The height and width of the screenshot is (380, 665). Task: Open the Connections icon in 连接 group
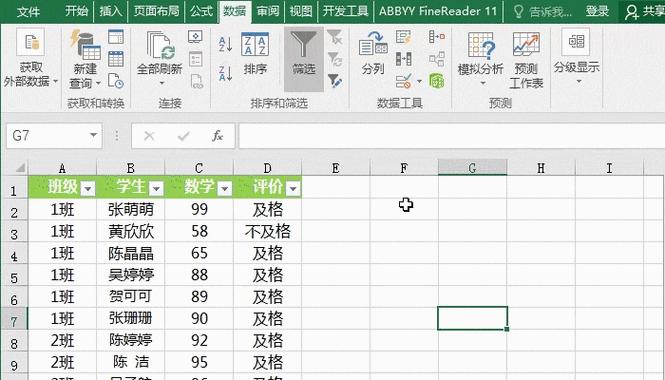(196, 37)
